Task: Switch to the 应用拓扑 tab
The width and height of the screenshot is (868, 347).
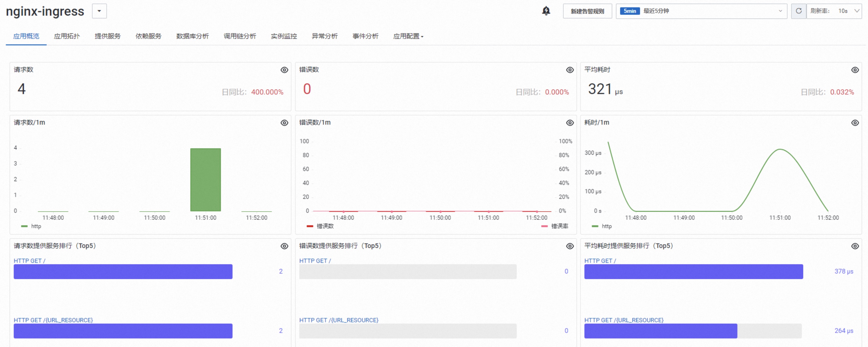Action: point(67,36)
